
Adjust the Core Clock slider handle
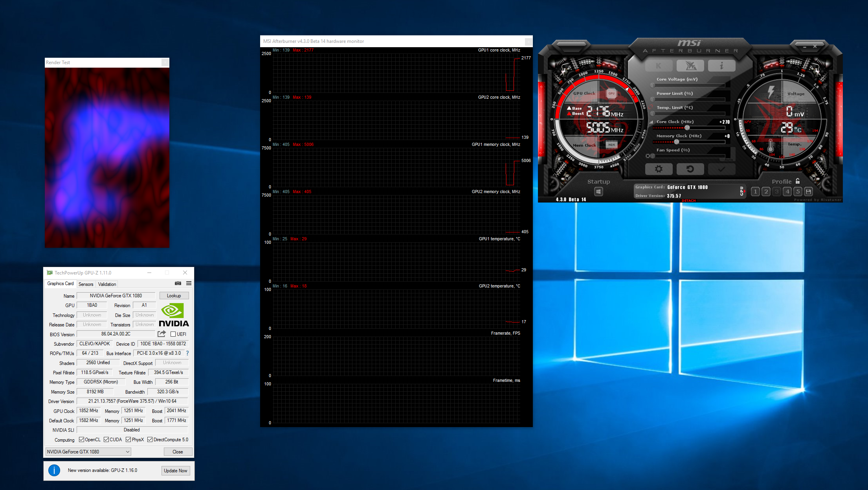(x=687, y=128)
